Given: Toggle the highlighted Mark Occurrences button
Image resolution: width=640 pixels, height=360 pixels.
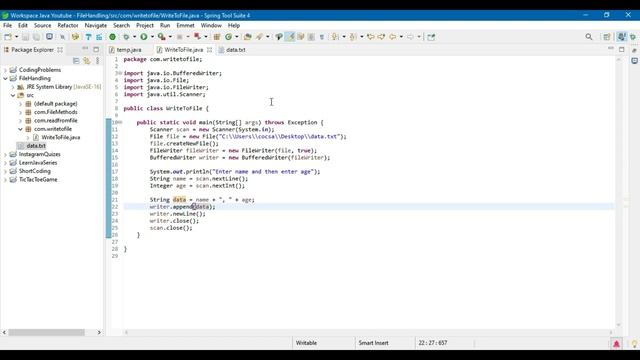Looking at the screenshot, I should click(x=290, y=37).
